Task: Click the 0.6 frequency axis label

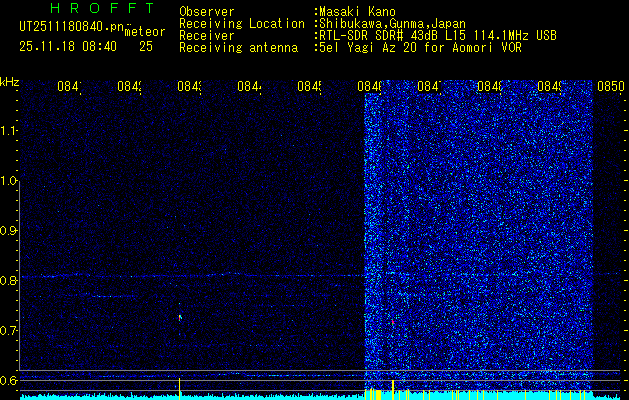Action: (x=9, y=380)
